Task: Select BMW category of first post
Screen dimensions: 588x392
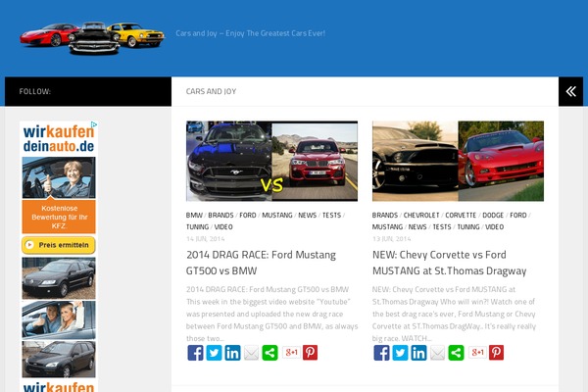Action: coord(194,216)
